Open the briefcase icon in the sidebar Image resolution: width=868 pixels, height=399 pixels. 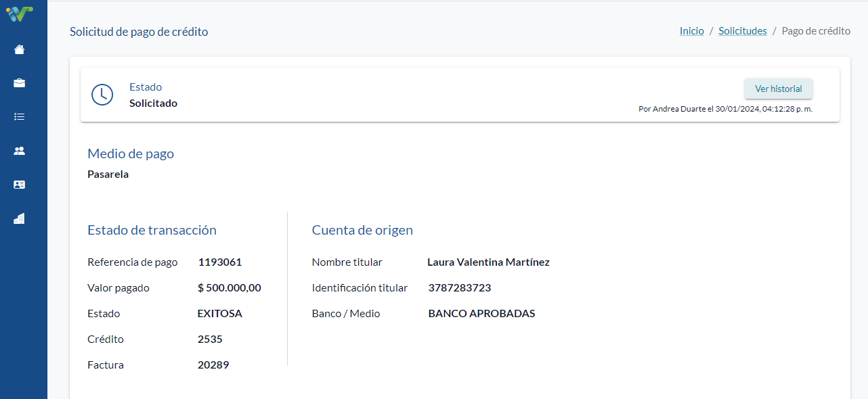[x=19, y=83]
